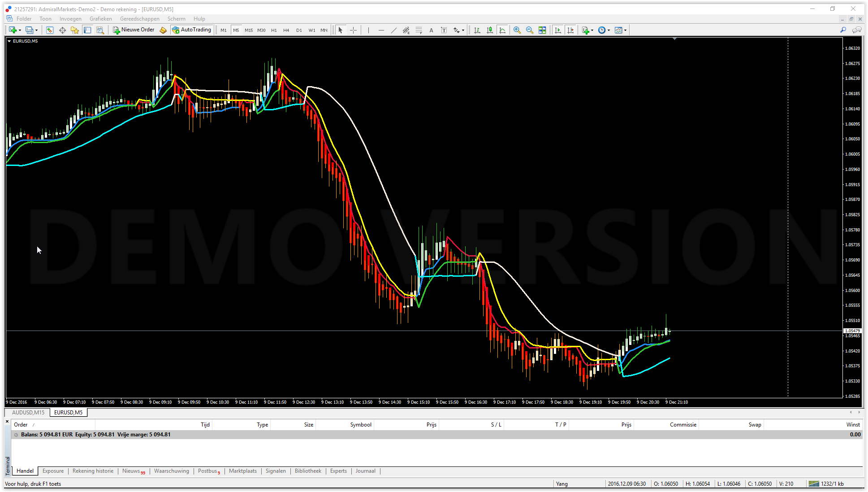Insert a horizontal line on chart

381,30
